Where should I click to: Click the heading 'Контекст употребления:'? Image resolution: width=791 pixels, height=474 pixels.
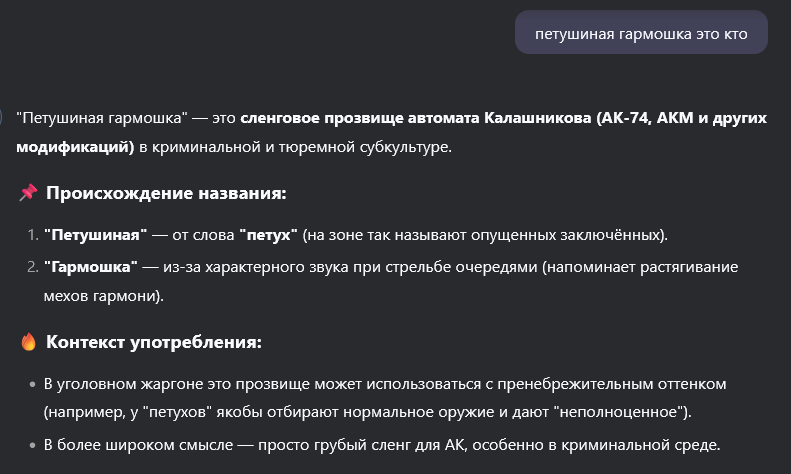coord(154,342)
